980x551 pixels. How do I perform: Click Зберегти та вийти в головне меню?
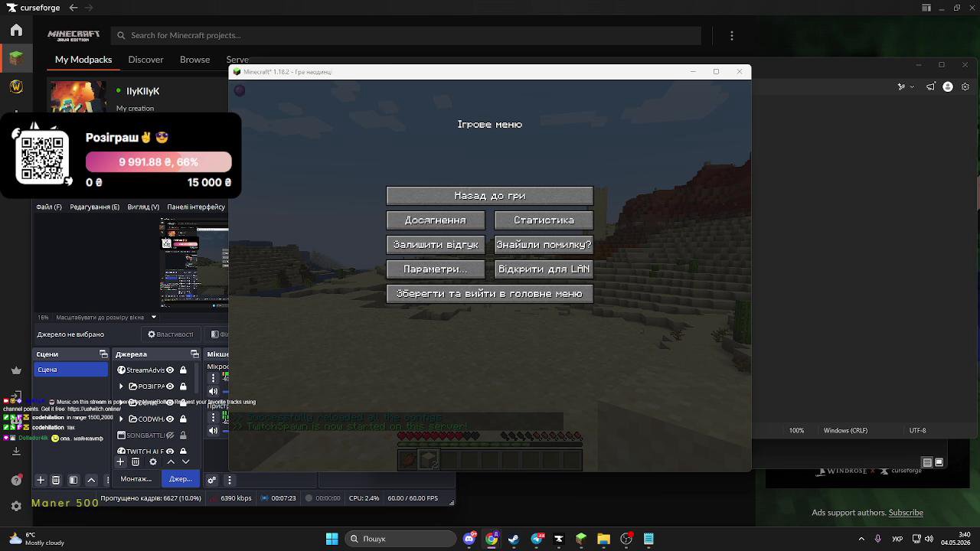[490, 294]
